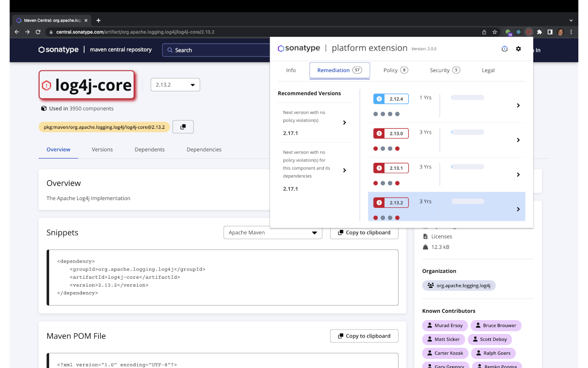
Task: Click the lock icon in address bar
Action: (51, 32)
